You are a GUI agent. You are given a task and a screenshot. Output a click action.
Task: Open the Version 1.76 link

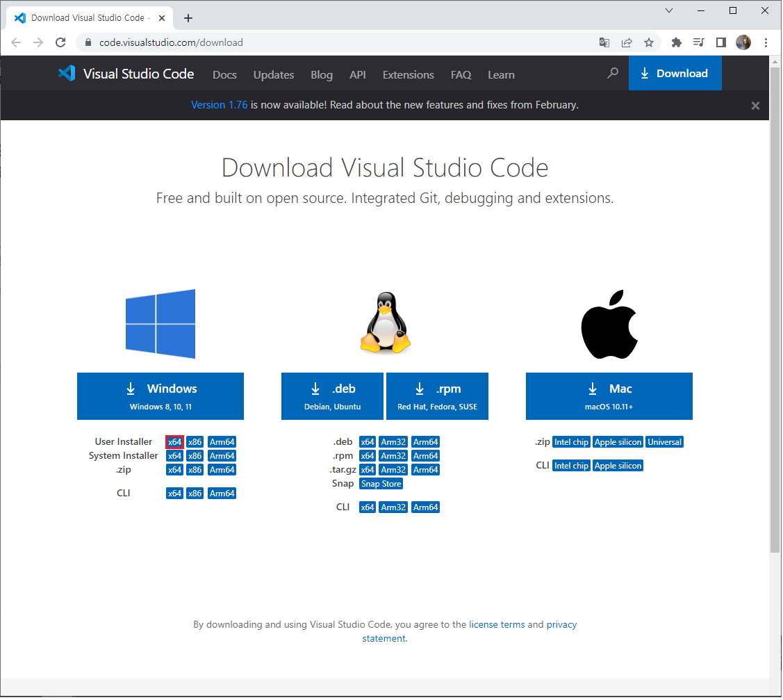[220, 105]
